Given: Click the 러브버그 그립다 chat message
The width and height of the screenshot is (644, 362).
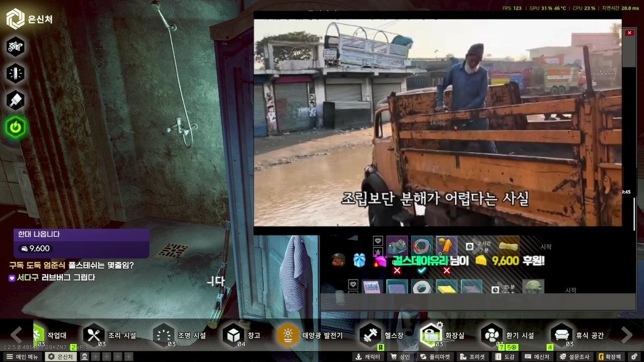Looking at the screenshot, I should [x=68, y=278].
